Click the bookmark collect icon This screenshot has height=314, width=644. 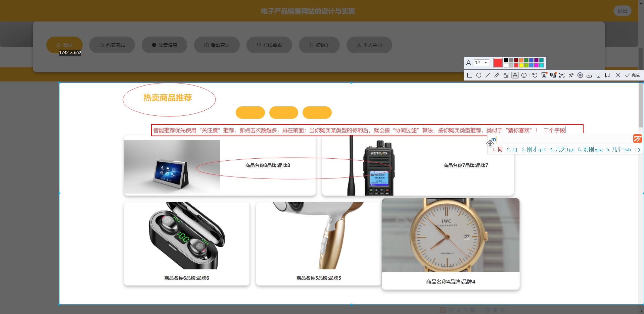[x=607, y=75]
